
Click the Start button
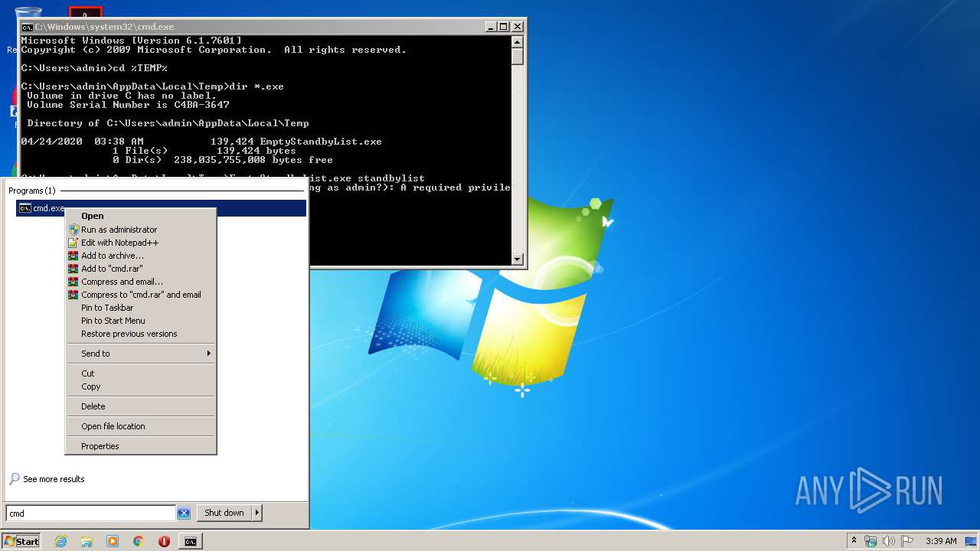[x=21, y=541]
